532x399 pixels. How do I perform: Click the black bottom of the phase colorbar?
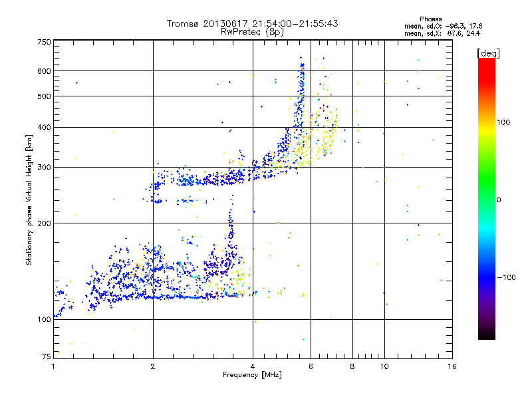[487, 334]
